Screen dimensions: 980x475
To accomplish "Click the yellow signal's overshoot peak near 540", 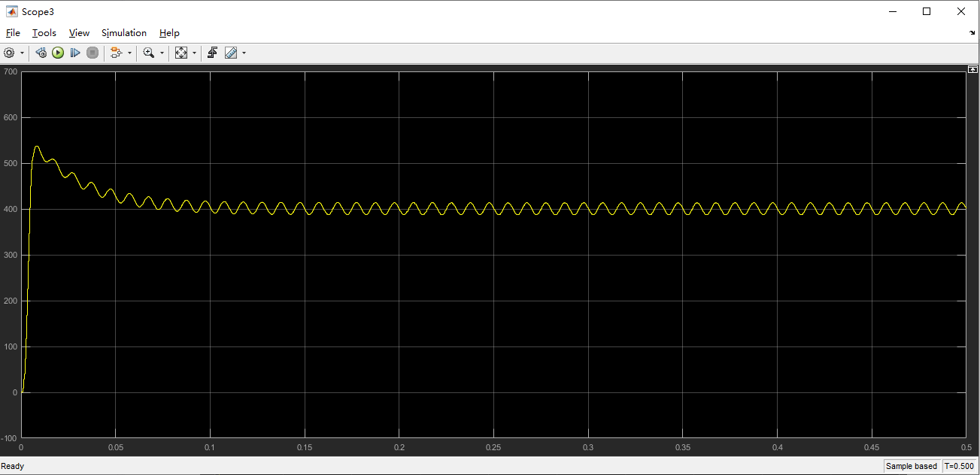I will 37,146.
